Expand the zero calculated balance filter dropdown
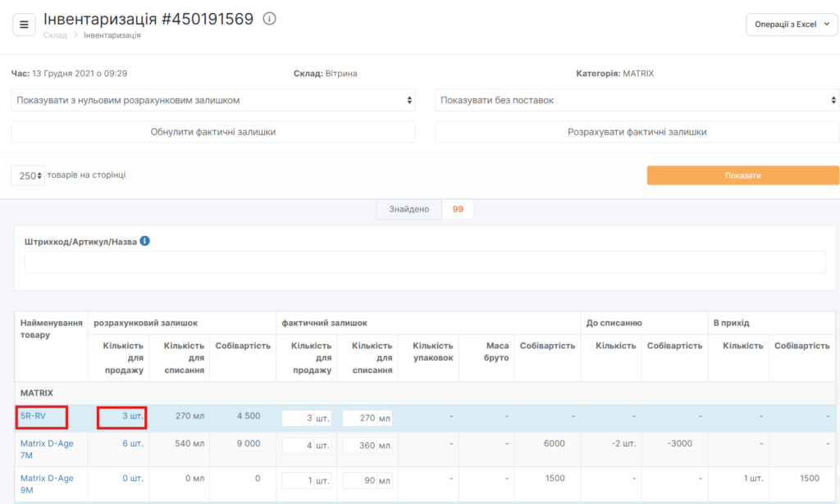This screenshot has width=840, height=504. click(213, 100)
